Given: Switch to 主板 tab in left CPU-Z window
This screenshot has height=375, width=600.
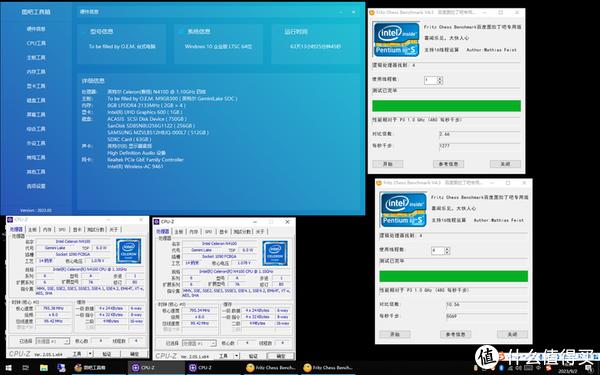Looking at the screenshot, I should [32, 230].
